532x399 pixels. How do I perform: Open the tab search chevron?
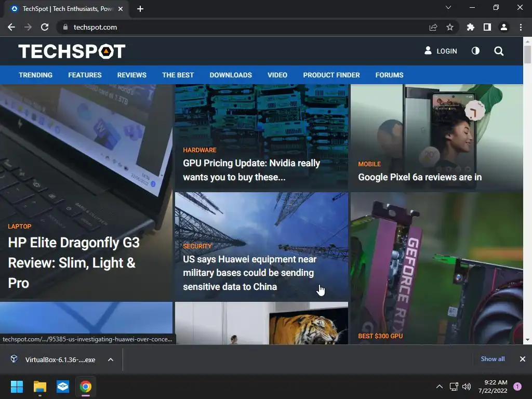point(448,7)
